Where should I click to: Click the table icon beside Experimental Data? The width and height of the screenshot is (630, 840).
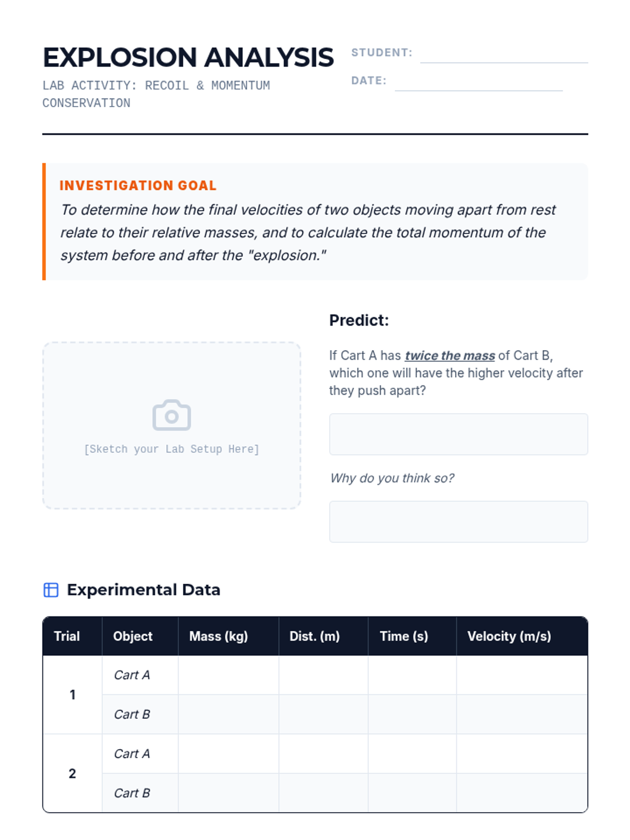pyautogui.click(x=51, y=590)
